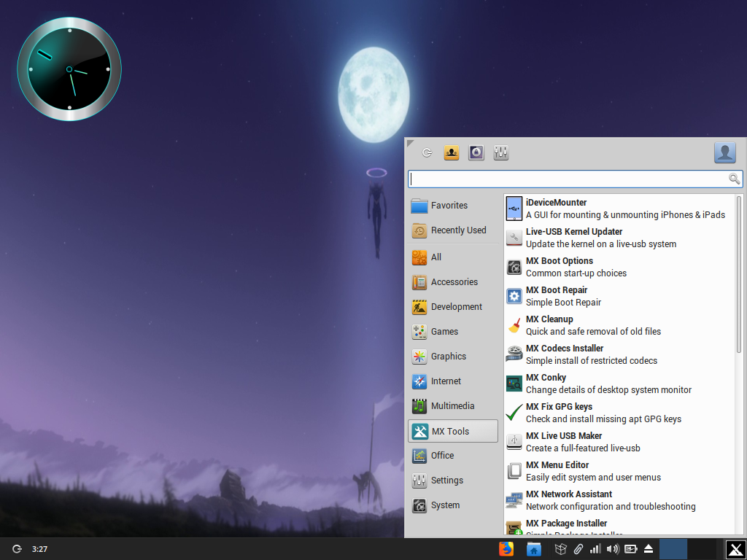Launch MX Cleanup
This screenshot has width=747, height=560.
click(x=619, y=325)
